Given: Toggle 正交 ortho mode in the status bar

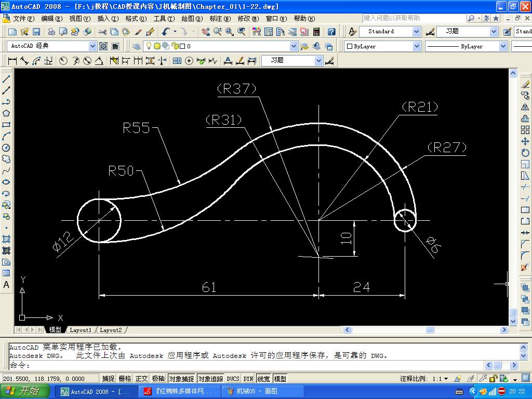Looking at the screenshot, I should point(141,378).
